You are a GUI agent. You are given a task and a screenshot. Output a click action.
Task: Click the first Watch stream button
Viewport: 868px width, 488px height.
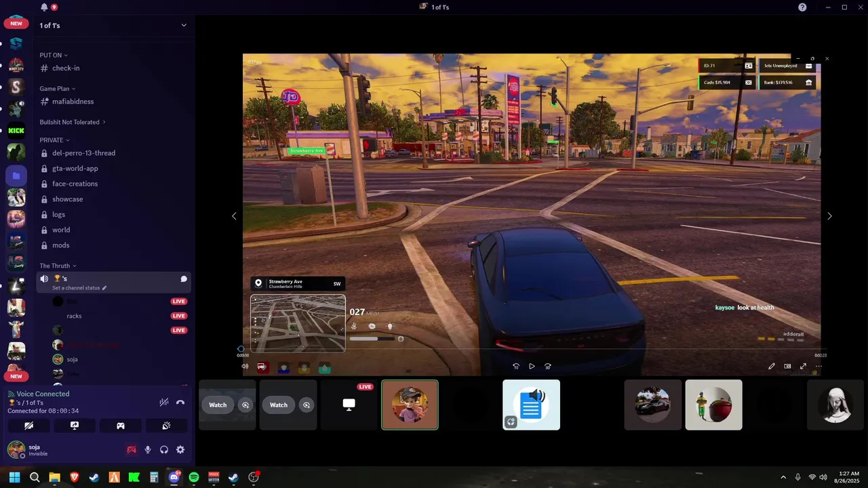[218, 405]
